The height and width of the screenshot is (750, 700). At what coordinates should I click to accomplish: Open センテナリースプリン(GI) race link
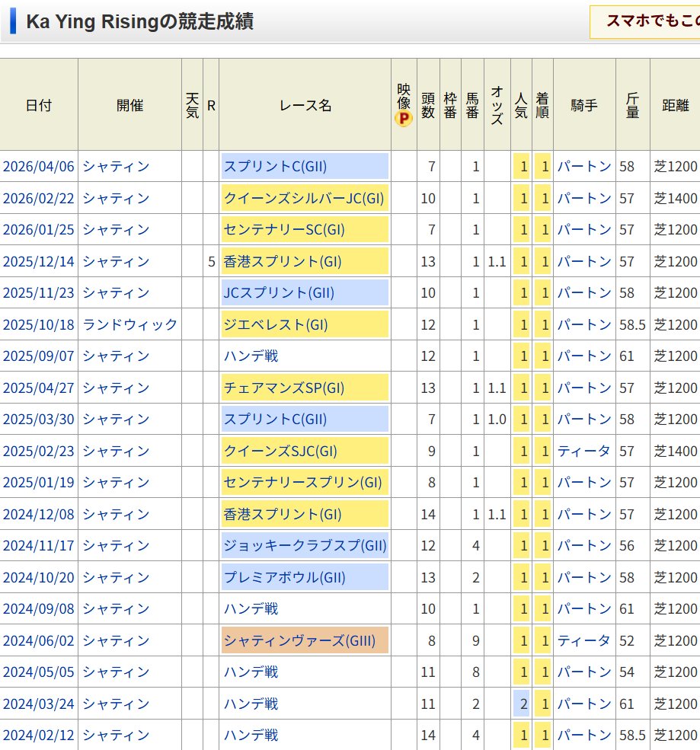pyautogui.click(x=303, y=482)
